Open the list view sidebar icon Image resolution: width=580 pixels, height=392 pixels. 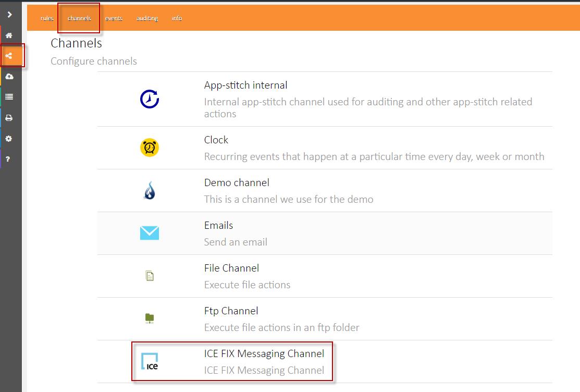click(9, 97)
